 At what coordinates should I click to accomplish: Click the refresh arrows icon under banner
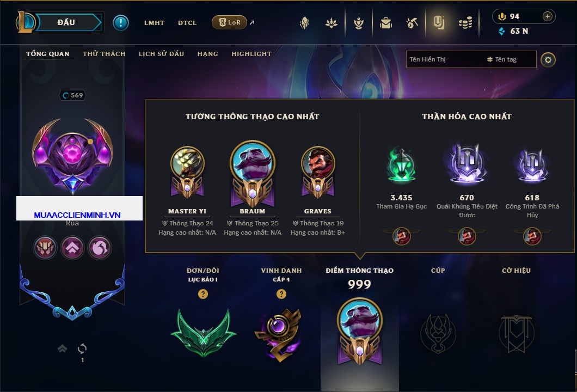[x=82, y=348]
